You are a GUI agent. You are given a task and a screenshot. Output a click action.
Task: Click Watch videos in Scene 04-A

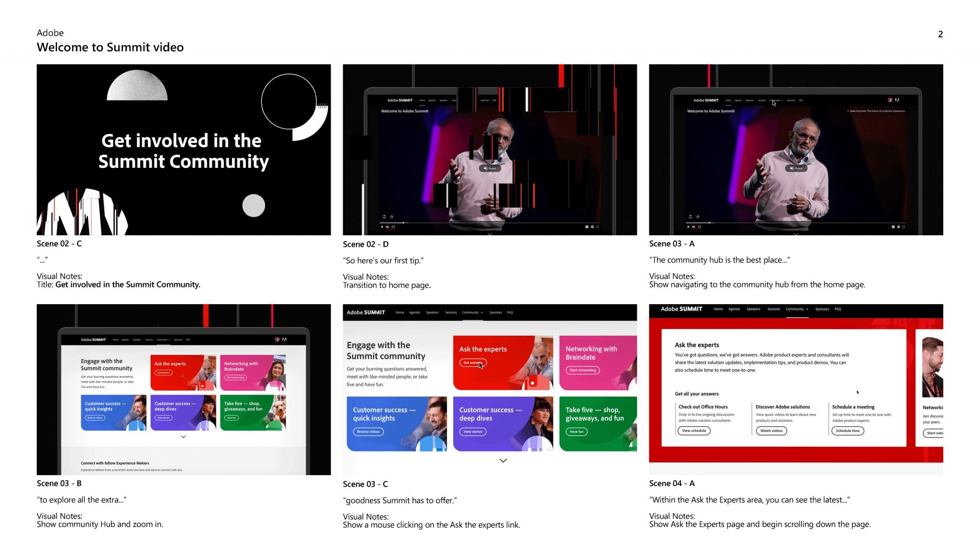(x=771, y=430)
